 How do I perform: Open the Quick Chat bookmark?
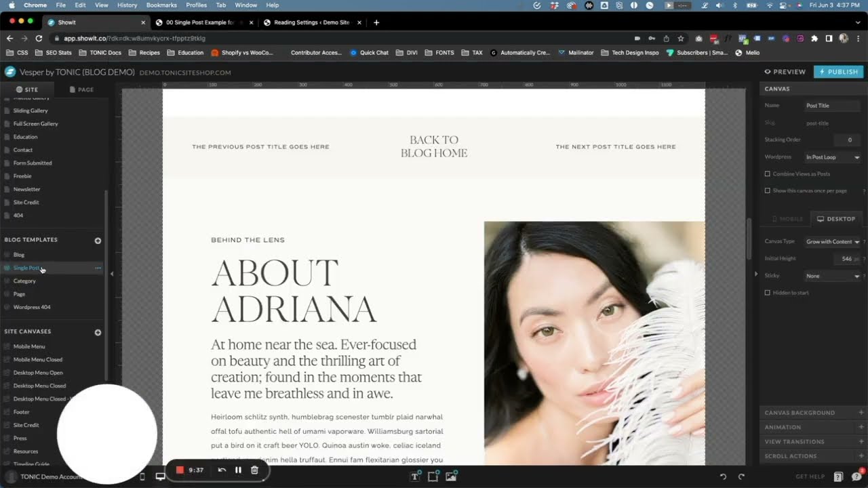coord(370,52)
